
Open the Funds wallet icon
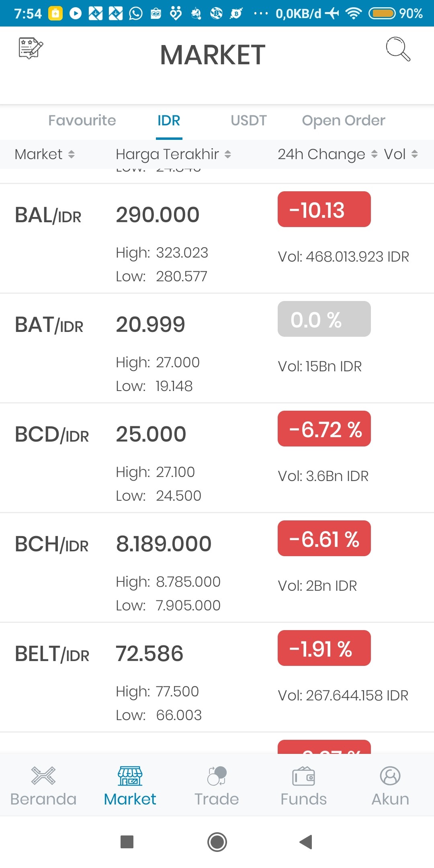304,776
